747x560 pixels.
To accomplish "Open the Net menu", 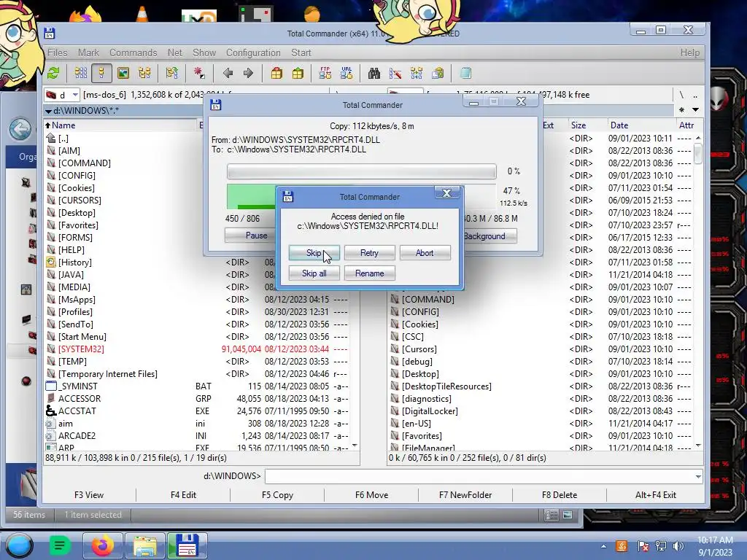I will [175, 52].
